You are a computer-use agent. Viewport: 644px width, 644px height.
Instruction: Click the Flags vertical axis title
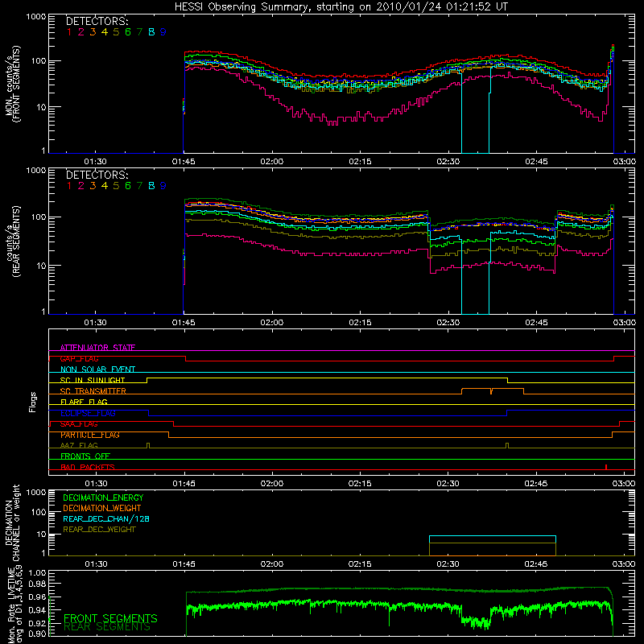(33, 402)
